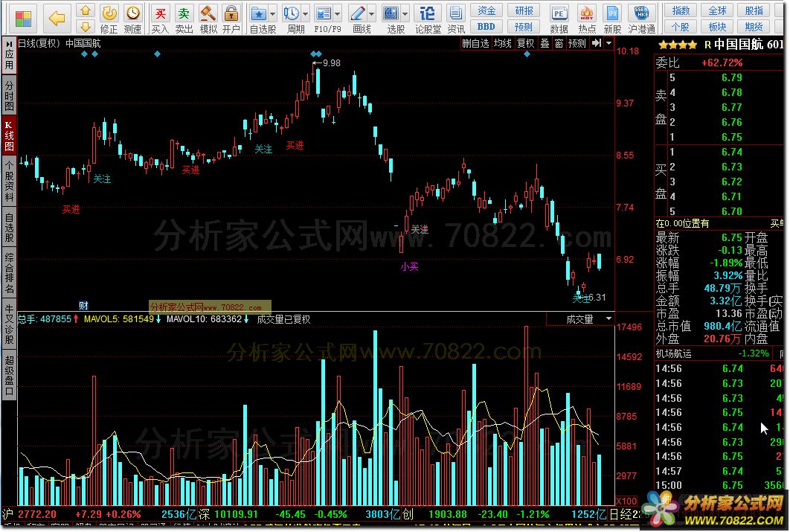Image resolution: width=790 pixels, height=532 pixels.
Task: Expand the F10/F9 dropdown arrow
Action: pyautogui.click(x=338, y=13)
